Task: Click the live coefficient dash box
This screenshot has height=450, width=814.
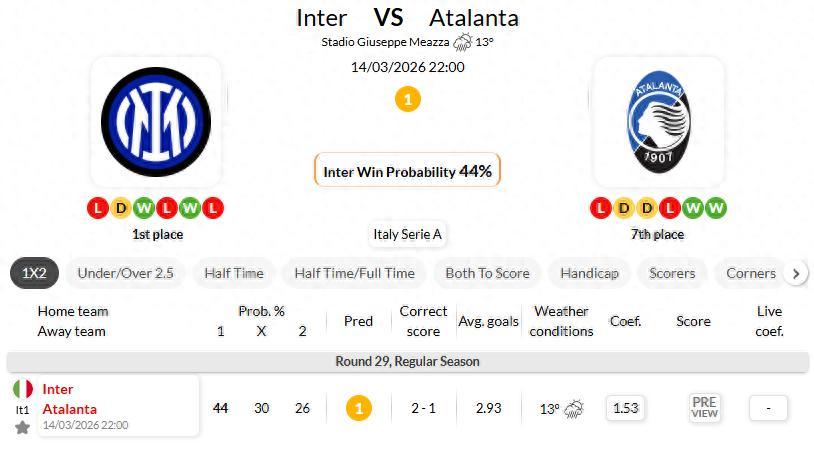Action: pyautogui.click(x=767, y=408)
